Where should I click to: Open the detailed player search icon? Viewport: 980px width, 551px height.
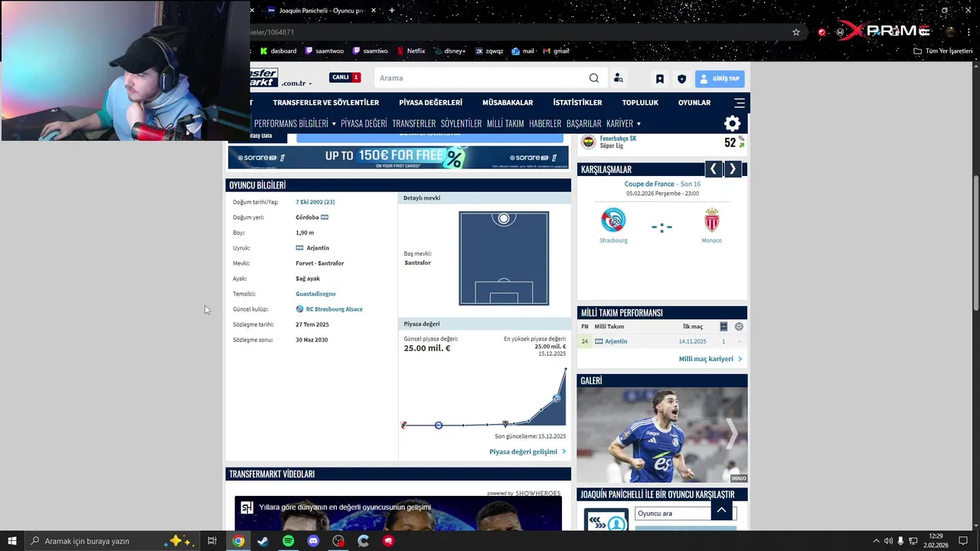(619, 78)
